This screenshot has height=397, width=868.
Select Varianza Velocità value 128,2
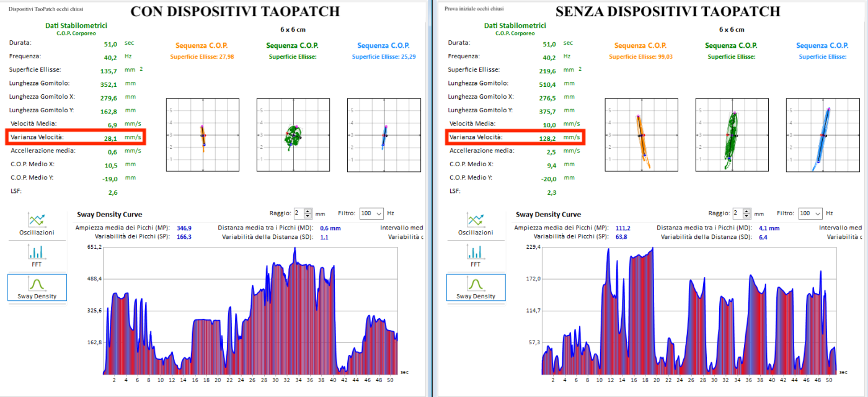(549, 138)
